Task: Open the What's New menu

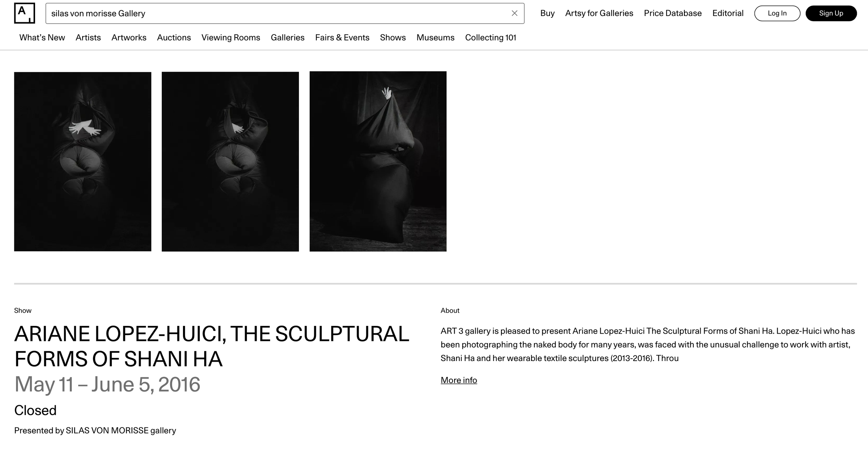Action: 42,38
